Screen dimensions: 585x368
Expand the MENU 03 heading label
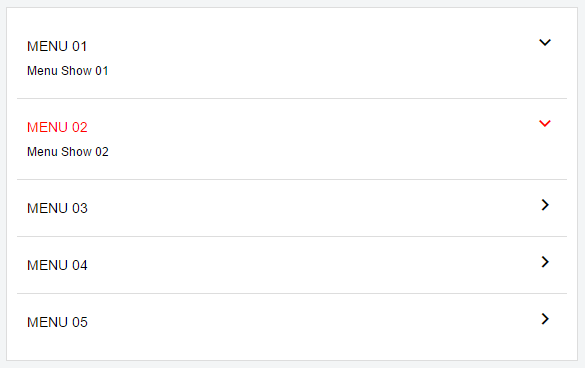point(57,208)
